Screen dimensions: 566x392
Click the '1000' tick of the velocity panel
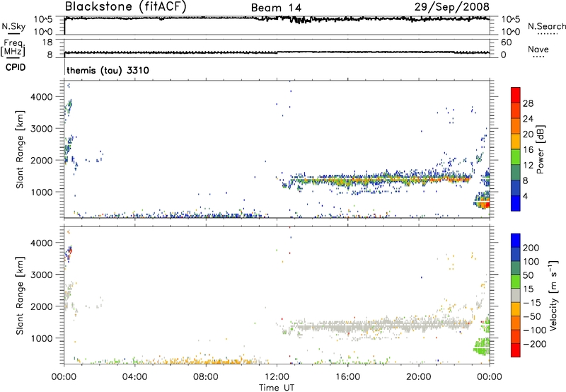tap(42, 338)
